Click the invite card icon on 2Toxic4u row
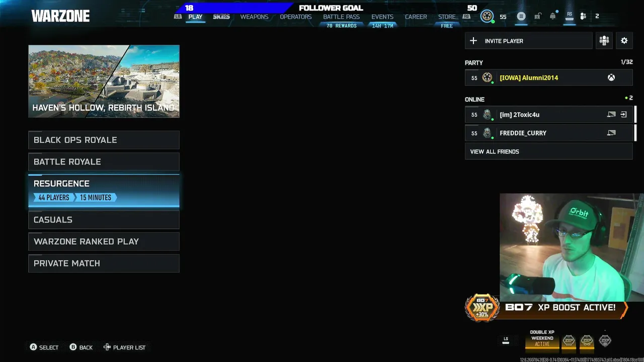The width and height of the screenshot is (644, 362). pyautogui.click(x=611, y=115)
